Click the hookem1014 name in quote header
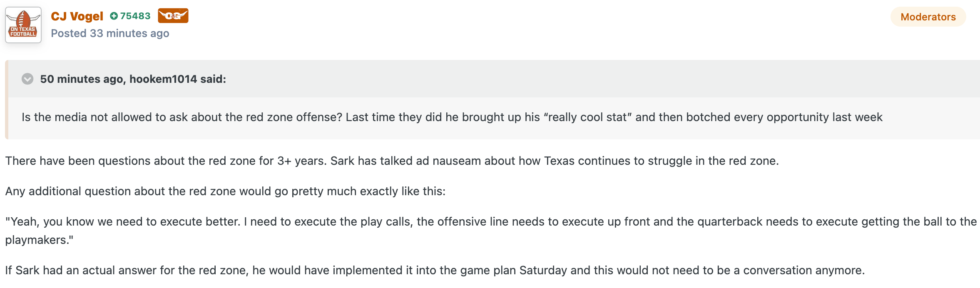 pyautogui.click(x=163, y=79)
